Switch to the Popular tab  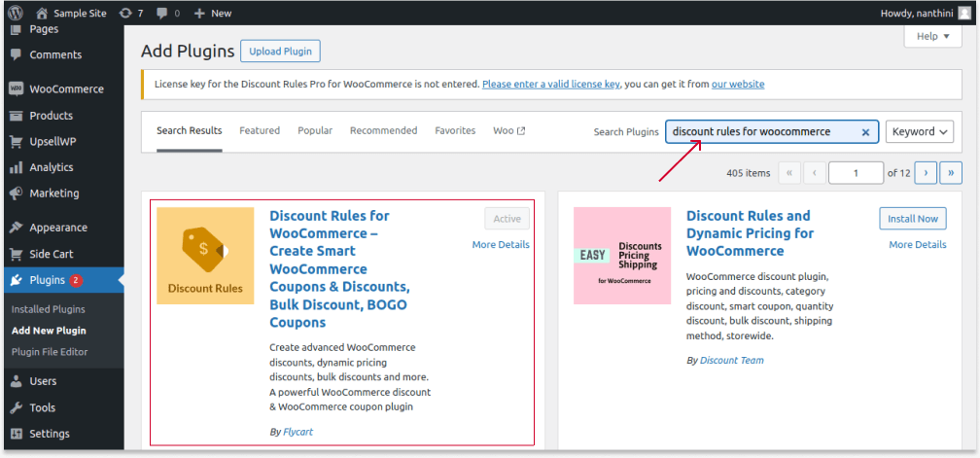(315, 130)
